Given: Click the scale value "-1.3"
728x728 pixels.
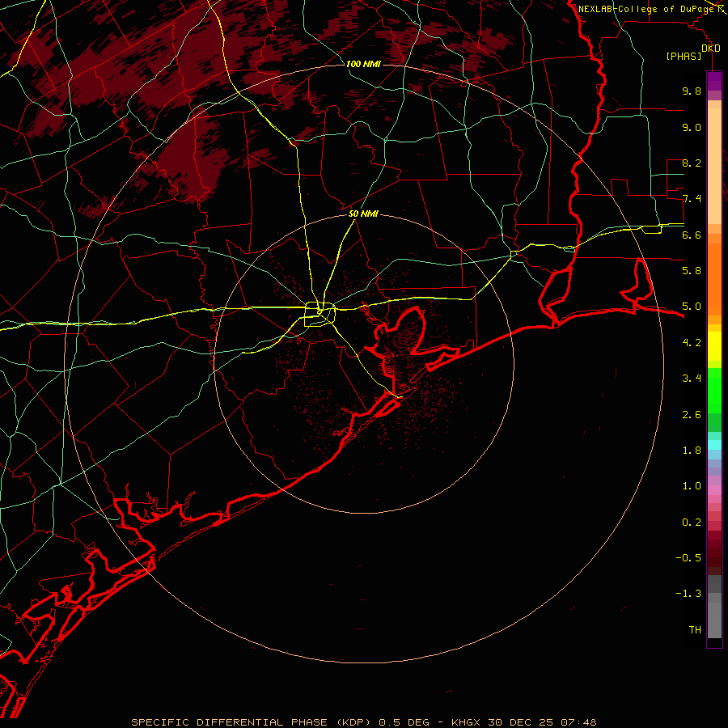Looking at the screenshot, I should point(688,594).
